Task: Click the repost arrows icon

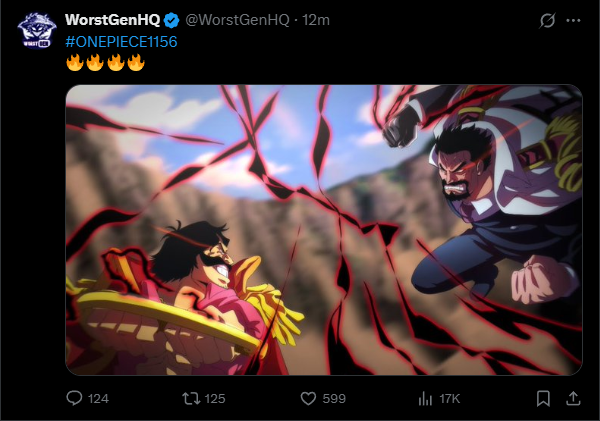Action: coord(191,398)
